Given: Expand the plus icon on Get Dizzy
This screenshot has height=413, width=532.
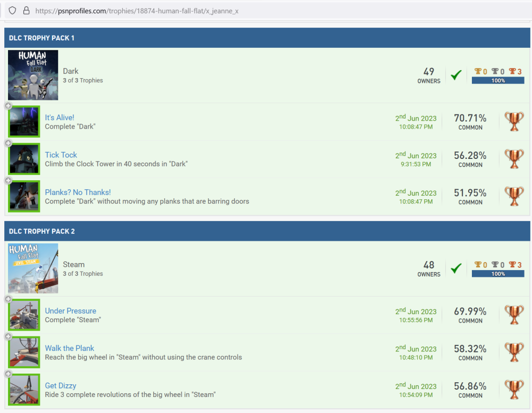Looking at the screenshot, I should (x=9, y=374).
